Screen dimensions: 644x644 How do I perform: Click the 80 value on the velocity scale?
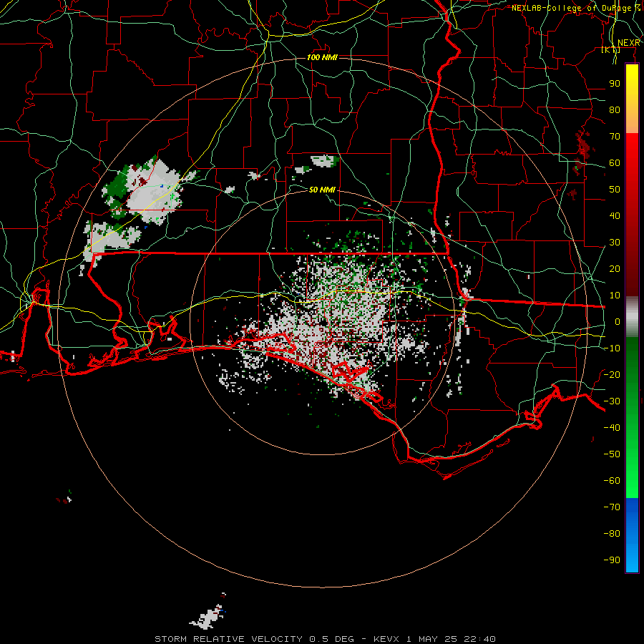click(x=615, y=109)
